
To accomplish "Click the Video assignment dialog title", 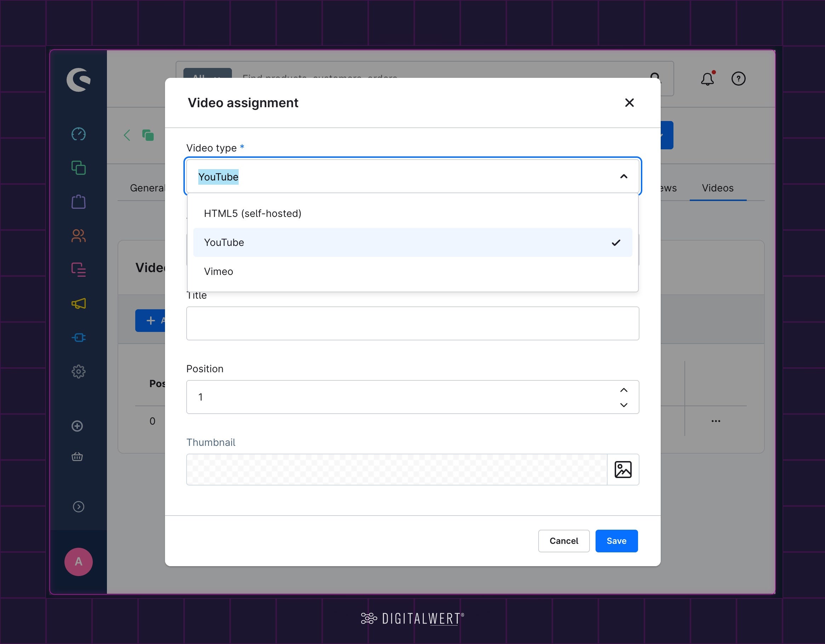I will (x=243, y=103).
